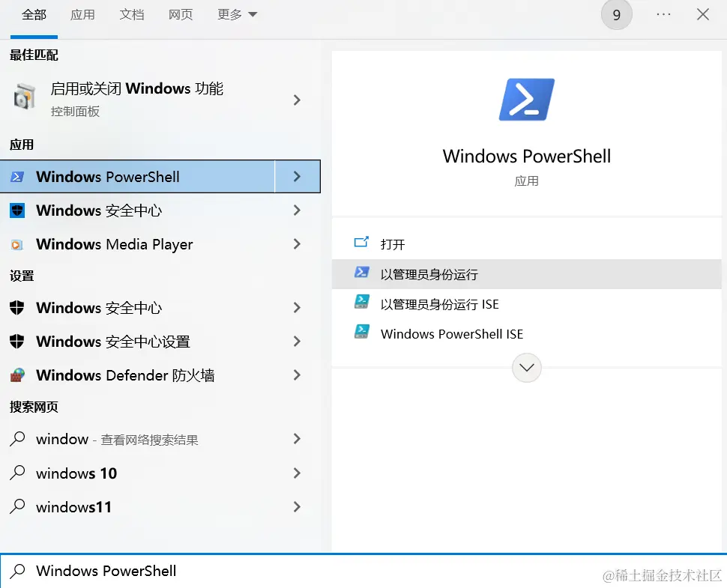This screenshot has height=588, width=727.
Task: Click the Windows Media Player icon
Action: coord(17,244)
